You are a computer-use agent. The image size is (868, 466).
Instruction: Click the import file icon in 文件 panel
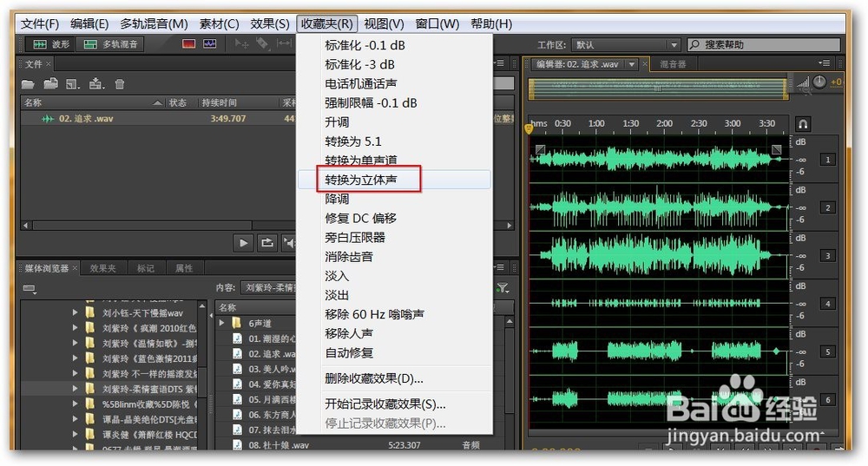(x=51, y=83)
